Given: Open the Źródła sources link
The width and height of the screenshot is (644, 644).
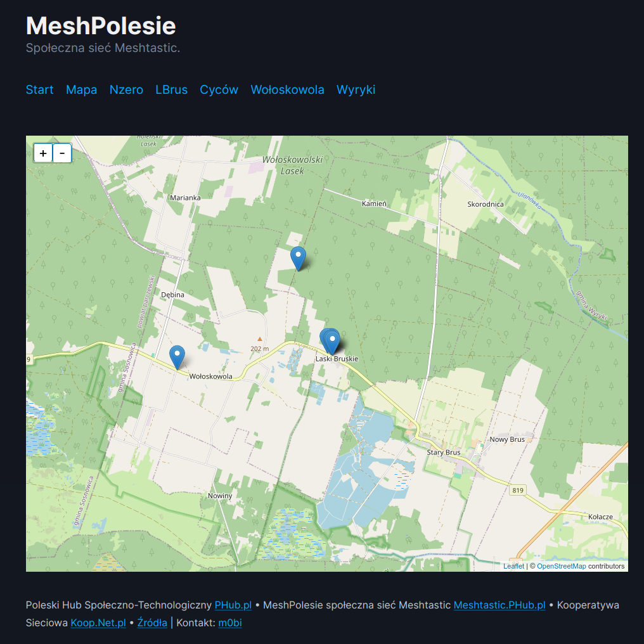Looking at the screenshot, I should pos(152,623).
